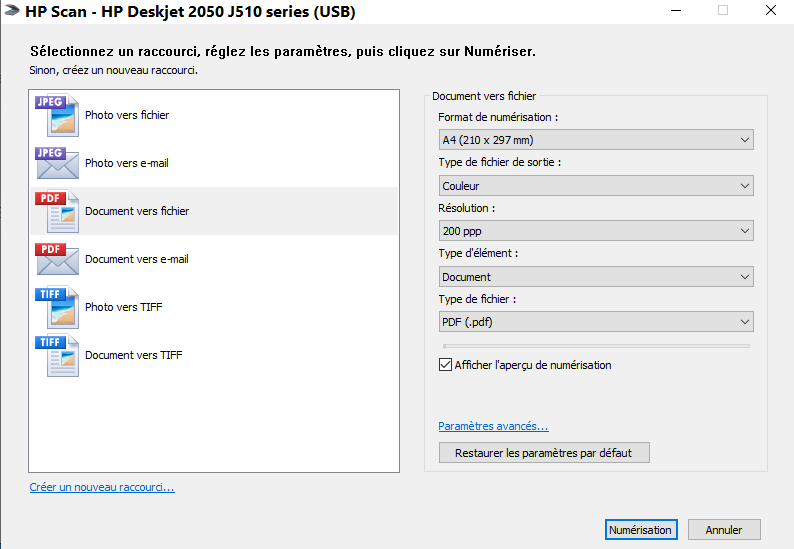The width and height of the screenshot is (794, 549).
Task: Close the HP Scan window
Action: click(x=771, y=10)
